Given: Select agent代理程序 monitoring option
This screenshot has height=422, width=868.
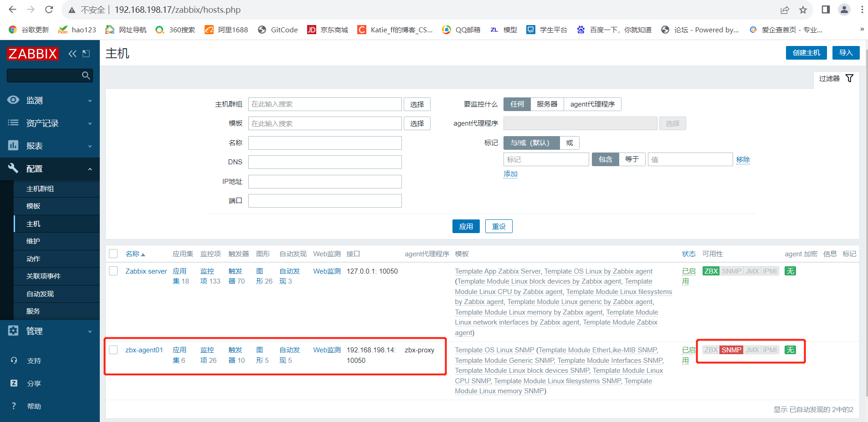Looking at the screenshot, I should (592, 104).
